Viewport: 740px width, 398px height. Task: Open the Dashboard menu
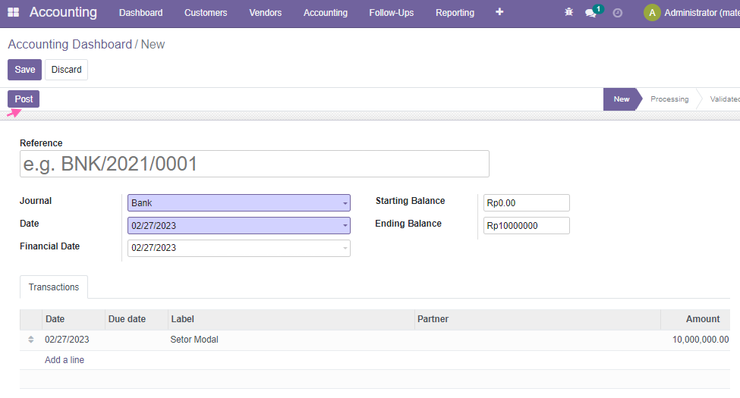point(141,13)
